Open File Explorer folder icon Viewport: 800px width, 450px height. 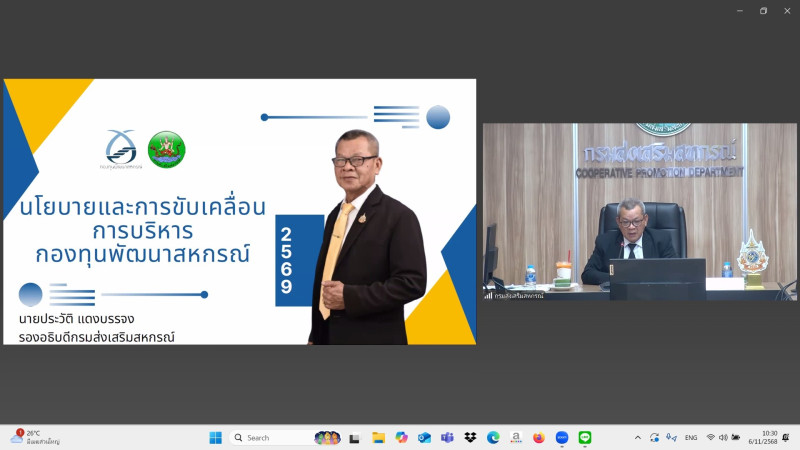378,438
